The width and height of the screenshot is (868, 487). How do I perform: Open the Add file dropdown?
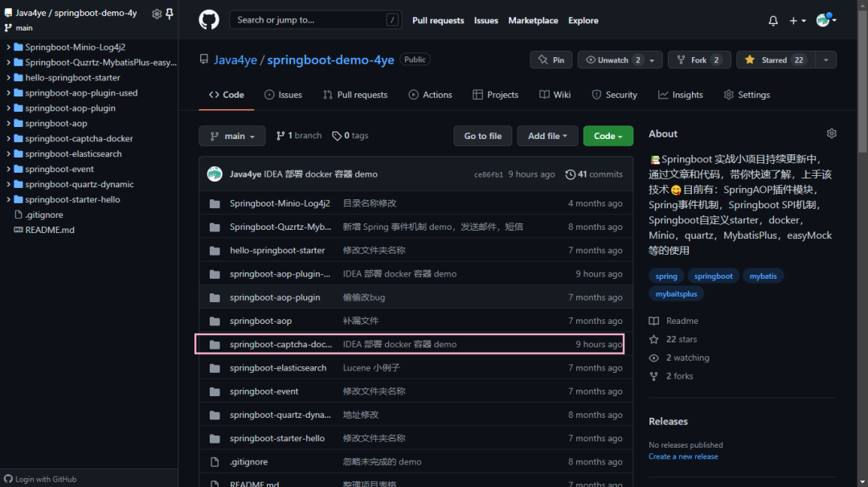tap(547, 136)
